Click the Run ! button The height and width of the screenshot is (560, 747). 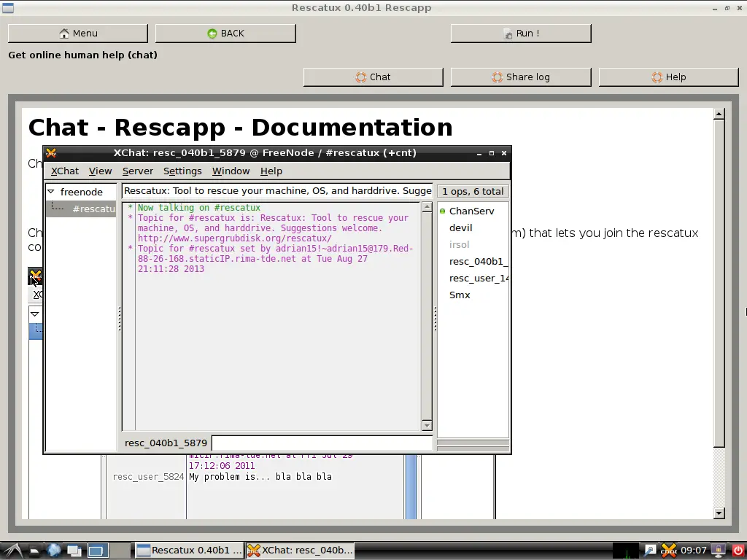[x=521, y=34]
